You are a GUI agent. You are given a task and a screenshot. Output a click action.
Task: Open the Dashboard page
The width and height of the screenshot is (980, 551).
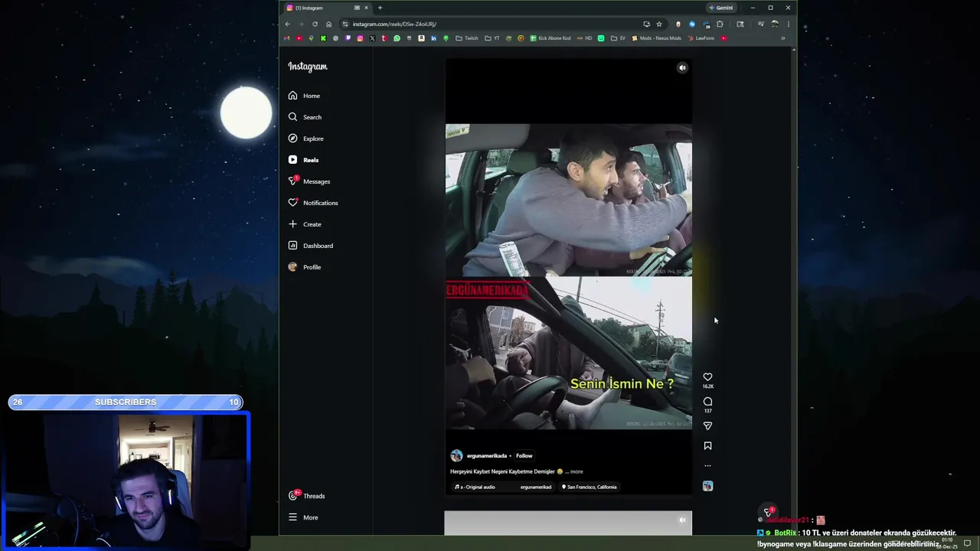pyautogui.click(x=311, y=246)
